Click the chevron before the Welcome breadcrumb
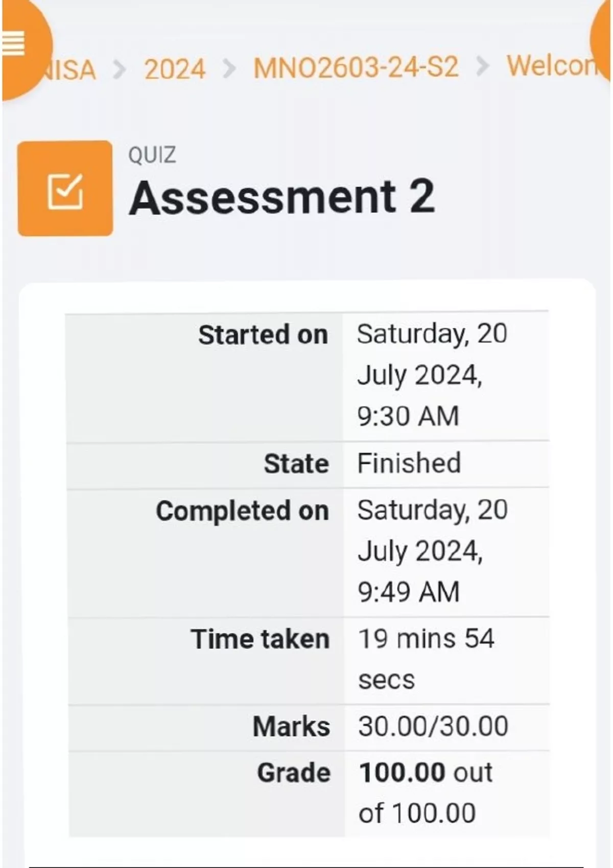The height and width of the screenshot is (868, 613). click(x=482, y=67)
